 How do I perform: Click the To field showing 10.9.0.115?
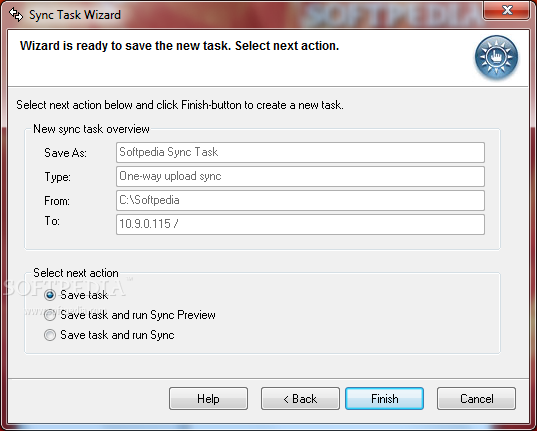point(300,224)
